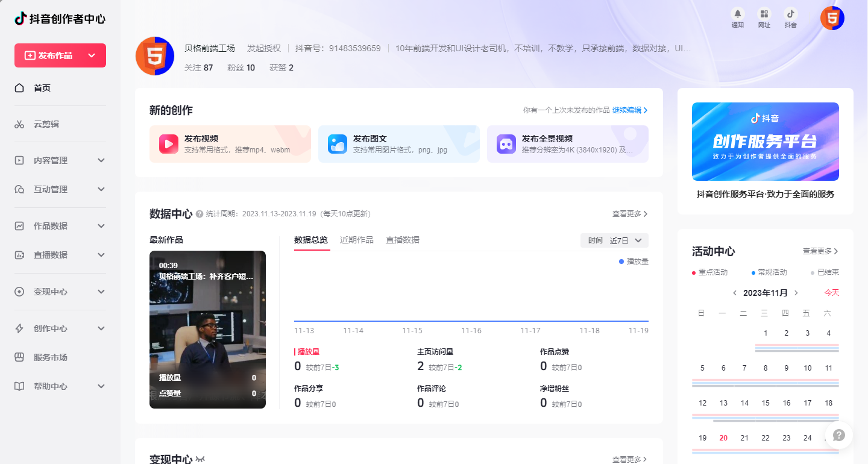Viewport: 868px width, 464px height.
Task: Select the 作品点赞 metric card
Action: point(561,360)
